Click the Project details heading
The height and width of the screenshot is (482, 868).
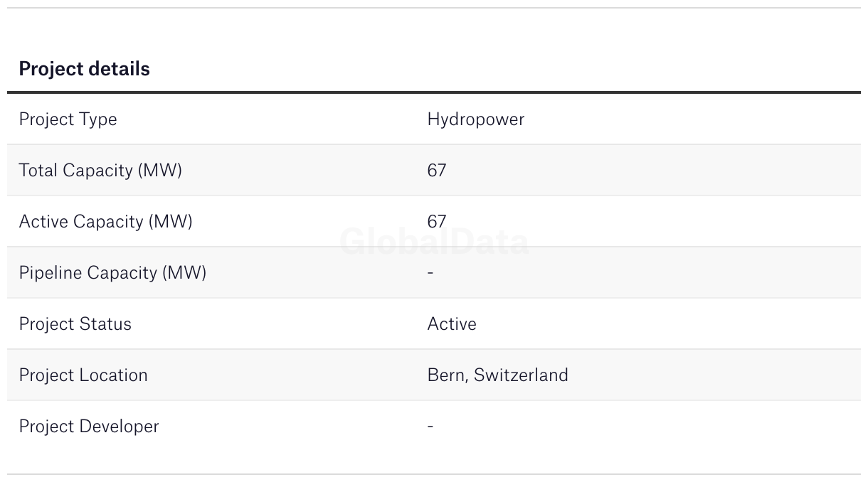tap(84, 68)
